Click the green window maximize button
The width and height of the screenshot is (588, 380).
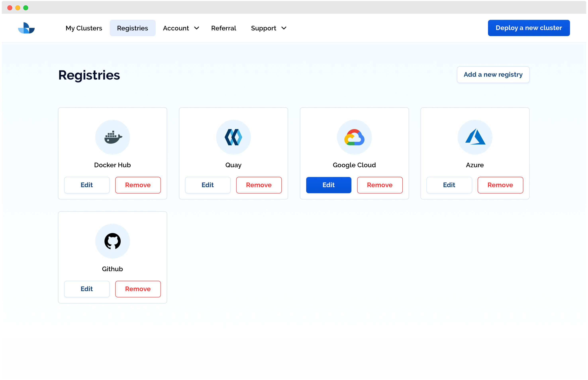tap(26, 8)
